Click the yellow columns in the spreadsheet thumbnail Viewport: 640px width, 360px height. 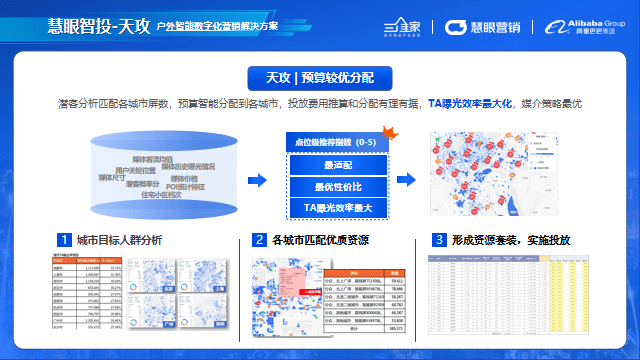tap(569, 297)
